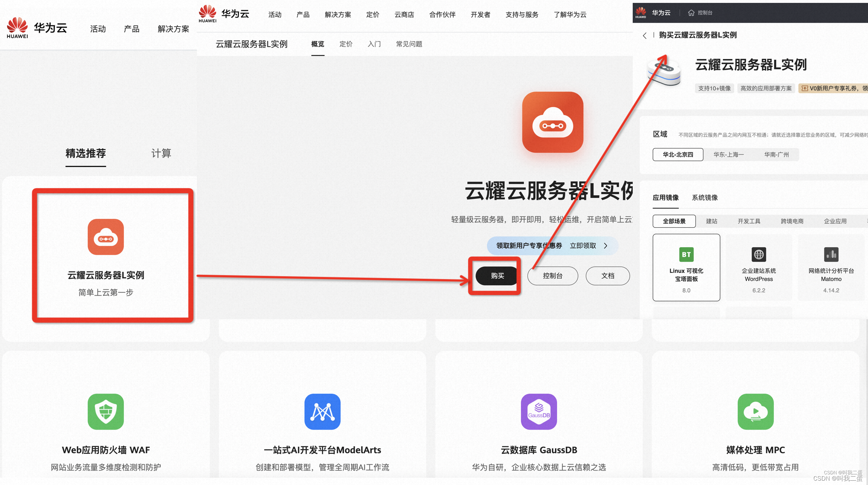Screen dimensions: 868x485
Task: Click the Huawei logo in the dark console bar
Action: point(641,13)
